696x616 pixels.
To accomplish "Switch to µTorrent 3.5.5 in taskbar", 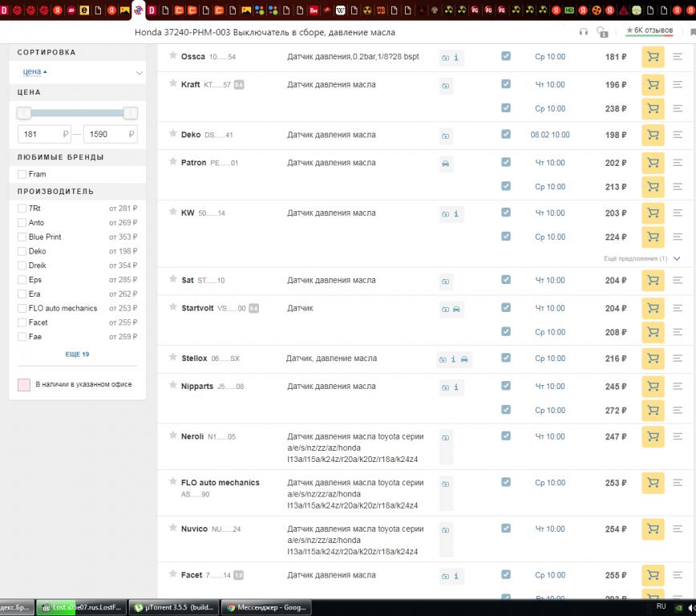I will pos(175,607).
